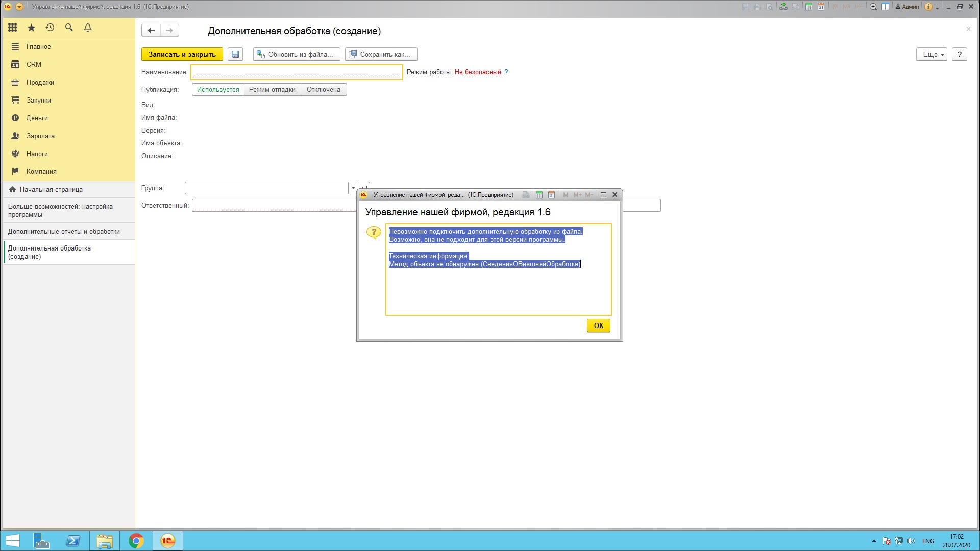980x551 pixels.
Task: Click the Наименование input field
Action: pyautogui.click(x=297, y=72)
